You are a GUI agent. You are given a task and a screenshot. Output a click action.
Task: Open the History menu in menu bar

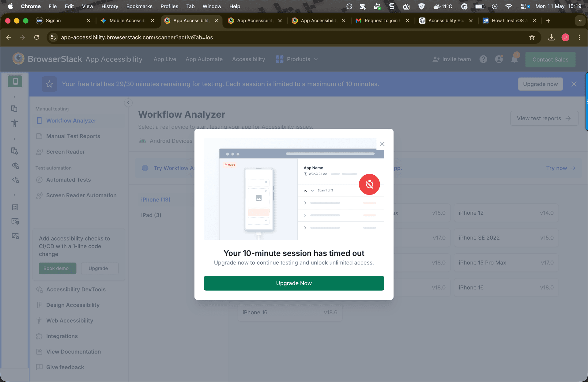(x=110, y=6)
